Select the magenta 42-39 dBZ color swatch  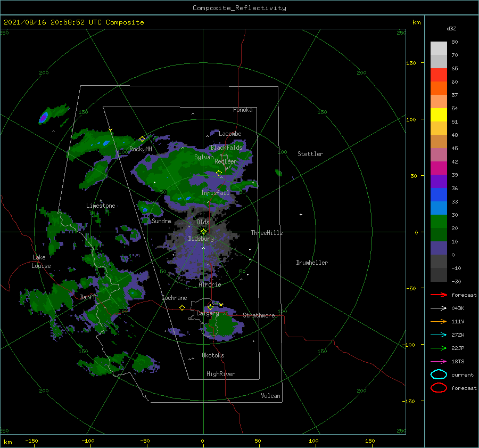[x=439, y=168]
